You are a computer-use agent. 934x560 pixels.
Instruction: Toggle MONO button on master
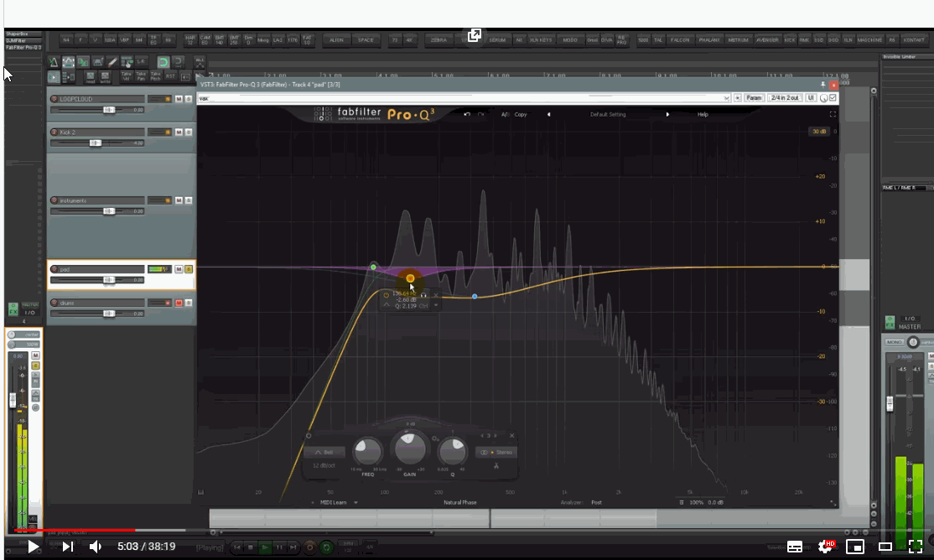coord(894,343)
